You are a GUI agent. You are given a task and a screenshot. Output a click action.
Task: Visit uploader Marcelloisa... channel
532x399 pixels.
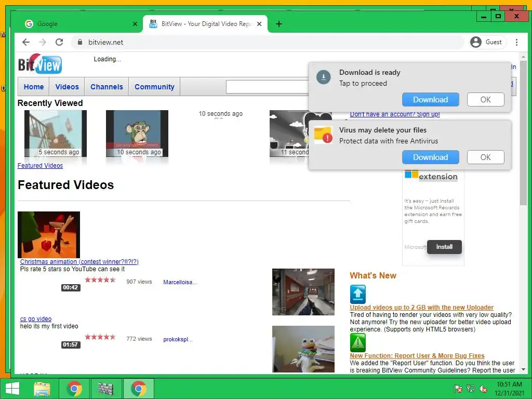(x=180, y=282)
